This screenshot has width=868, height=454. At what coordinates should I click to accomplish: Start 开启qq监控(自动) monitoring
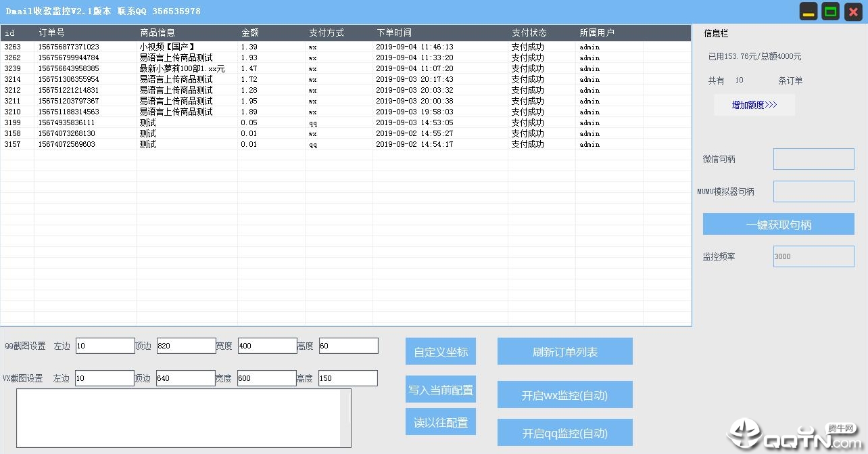pyautogui.click(x=565, y=433)
